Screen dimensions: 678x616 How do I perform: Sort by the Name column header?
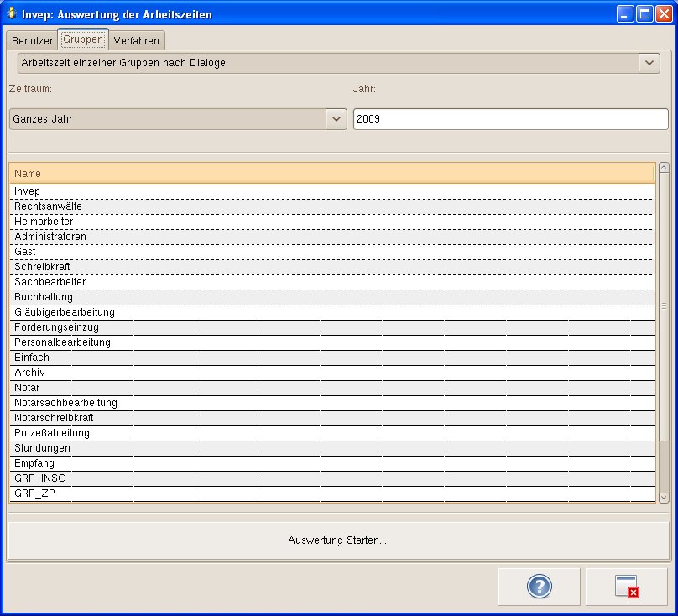tap(331, 173)
